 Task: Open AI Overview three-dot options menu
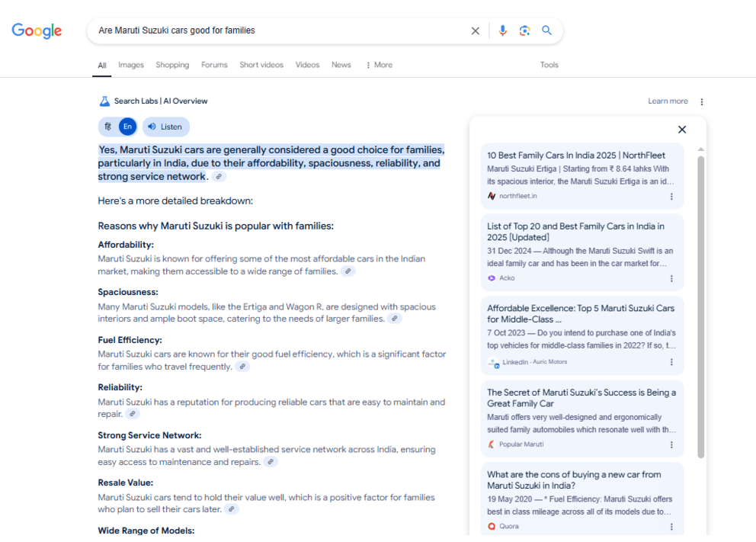(702, 101)
